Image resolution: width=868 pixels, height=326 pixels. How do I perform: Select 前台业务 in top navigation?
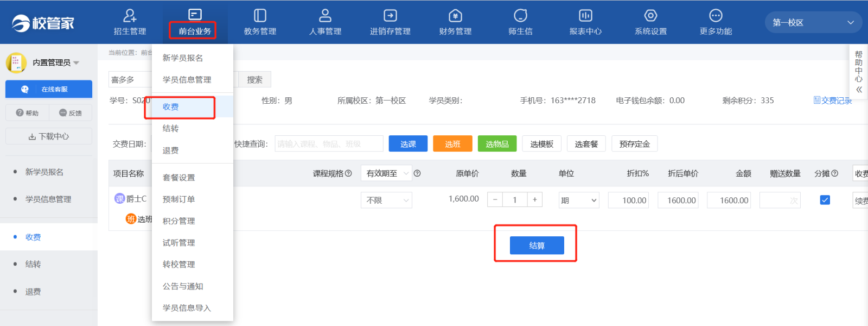click(195, 23)
